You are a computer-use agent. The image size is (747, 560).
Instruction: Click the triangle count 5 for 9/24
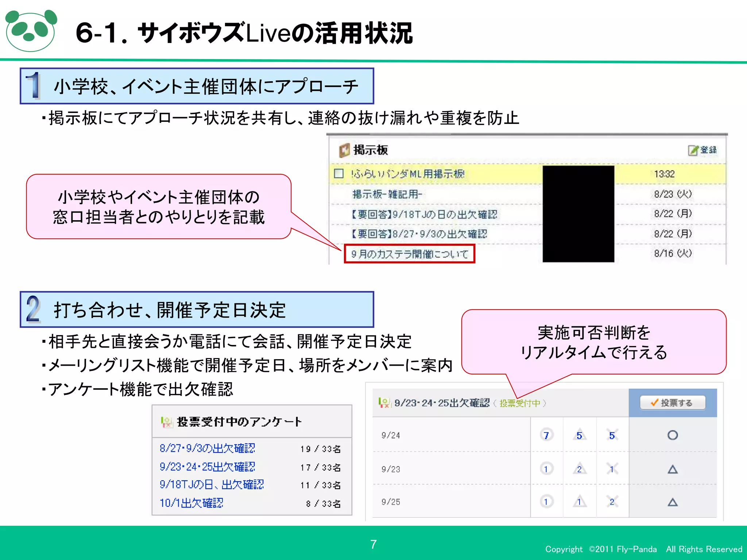point(579,435)
